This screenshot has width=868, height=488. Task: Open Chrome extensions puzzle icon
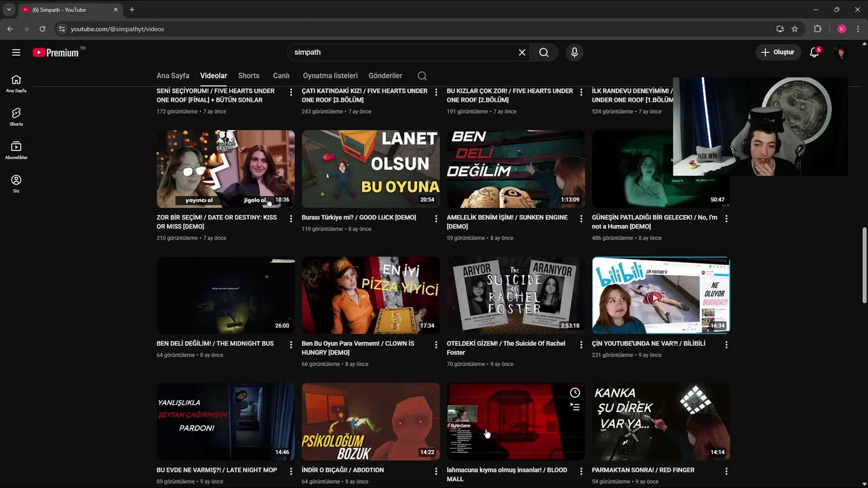tap(817, 29)
